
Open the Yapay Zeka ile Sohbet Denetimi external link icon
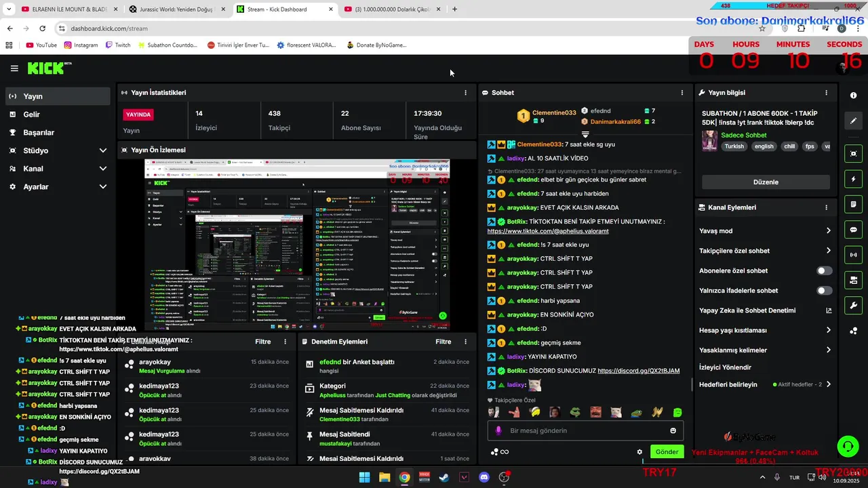click(828, 310)
